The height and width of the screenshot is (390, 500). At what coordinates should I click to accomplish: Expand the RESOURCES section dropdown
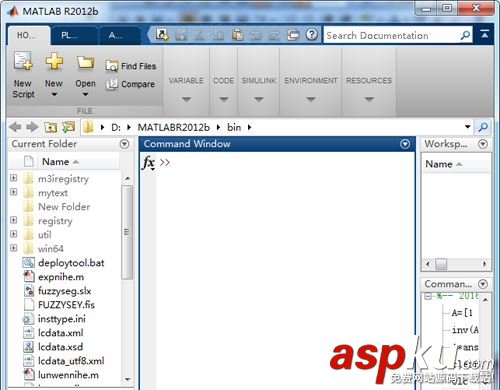coord(369,99)
